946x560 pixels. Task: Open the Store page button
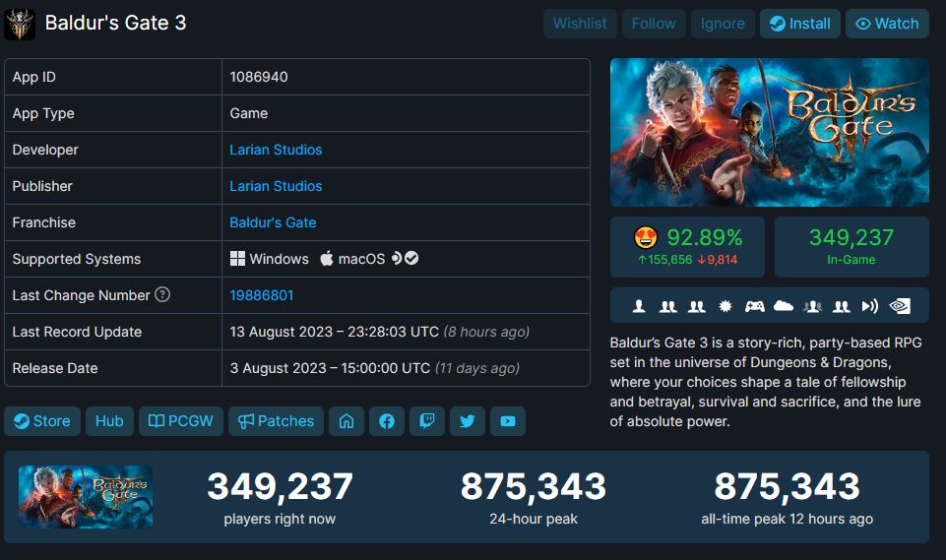(42, 421)
